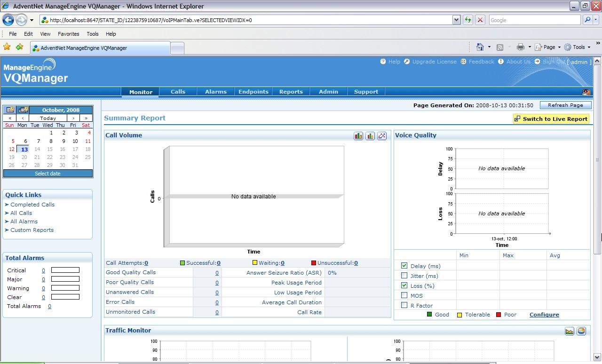The image size is (602, 364).
Task: Open the Completed Calls quick link
Action: click(32, 205)
